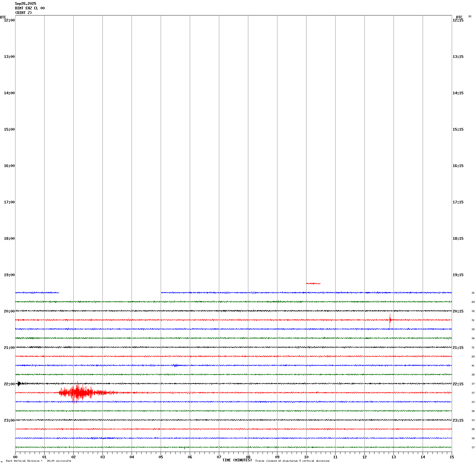Click the TIME (MINUTES) axis title
Image resolution: width=476 pixels, height=465 pixels.
(237, 460)
